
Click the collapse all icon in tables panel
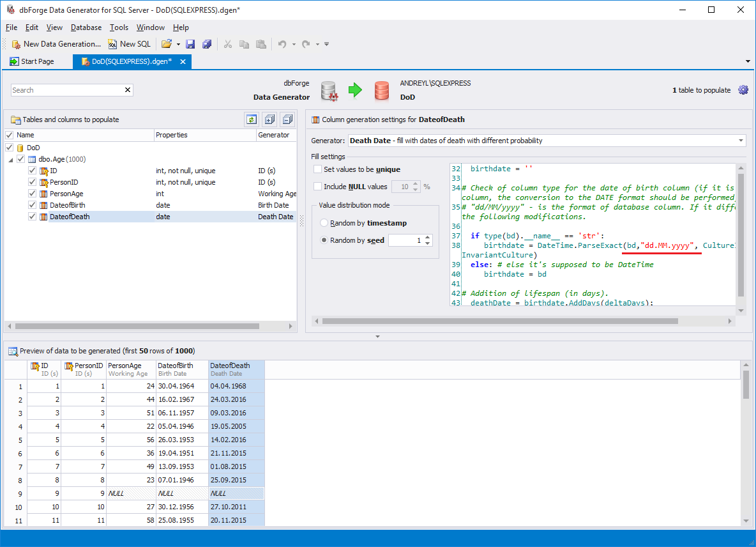pos(288,119)
